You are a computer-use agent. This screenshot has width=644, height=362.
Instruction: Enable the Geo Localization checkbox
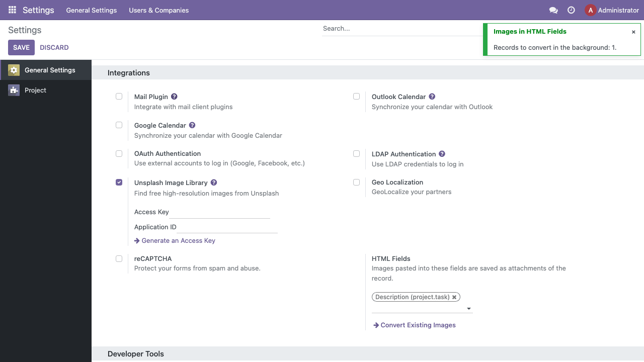[x=356, y=182]
